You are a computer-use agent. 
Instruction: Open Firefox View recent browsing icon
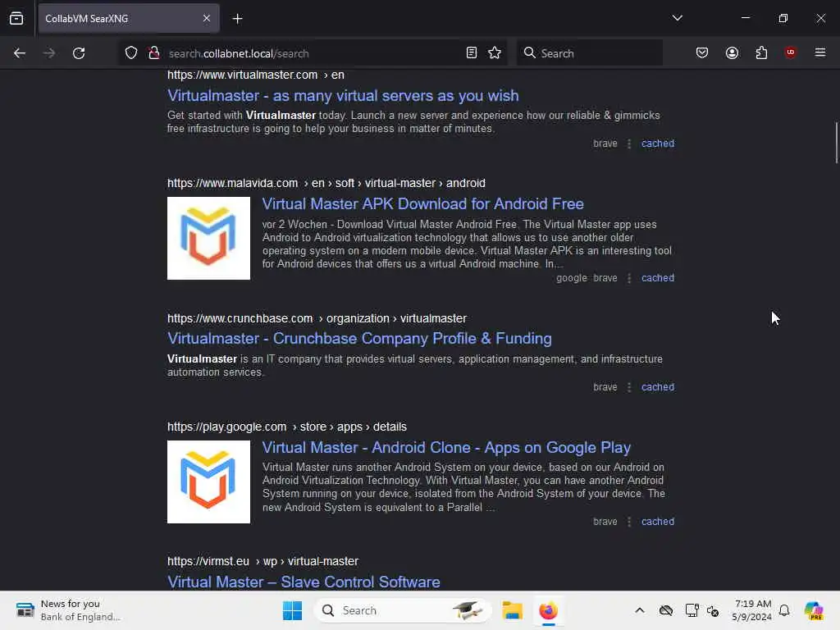click(x=16, y=18)
